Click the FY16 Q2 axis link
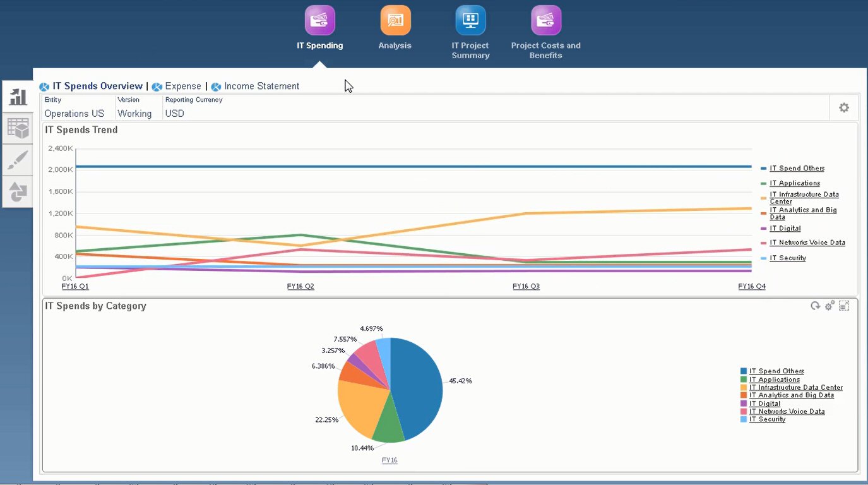The image size is (868, 485). coord(300,285)
